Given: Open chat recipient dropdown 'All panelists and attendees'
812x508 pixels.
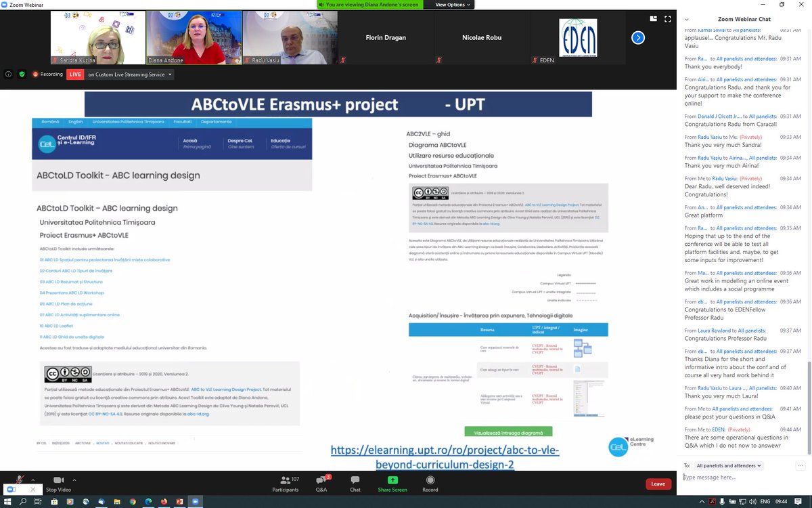Looking at the screenshot, I should pos(729,465).
